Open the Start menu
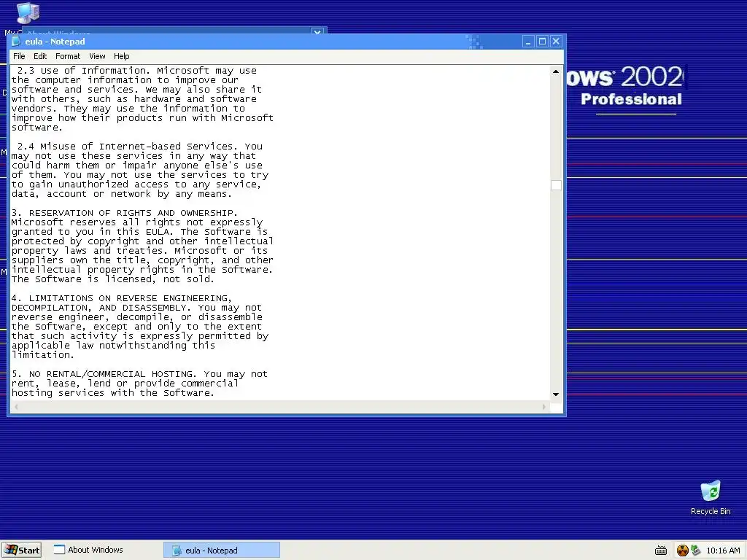This screenshot has height=560, width=747. pos(21,550)
